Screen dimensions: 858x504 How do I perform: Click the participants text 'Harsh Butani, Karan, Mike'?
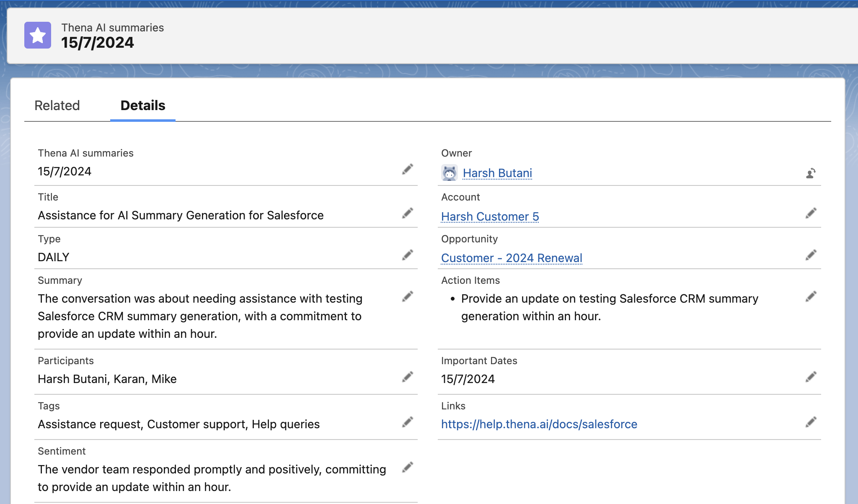tap(107, 379)
